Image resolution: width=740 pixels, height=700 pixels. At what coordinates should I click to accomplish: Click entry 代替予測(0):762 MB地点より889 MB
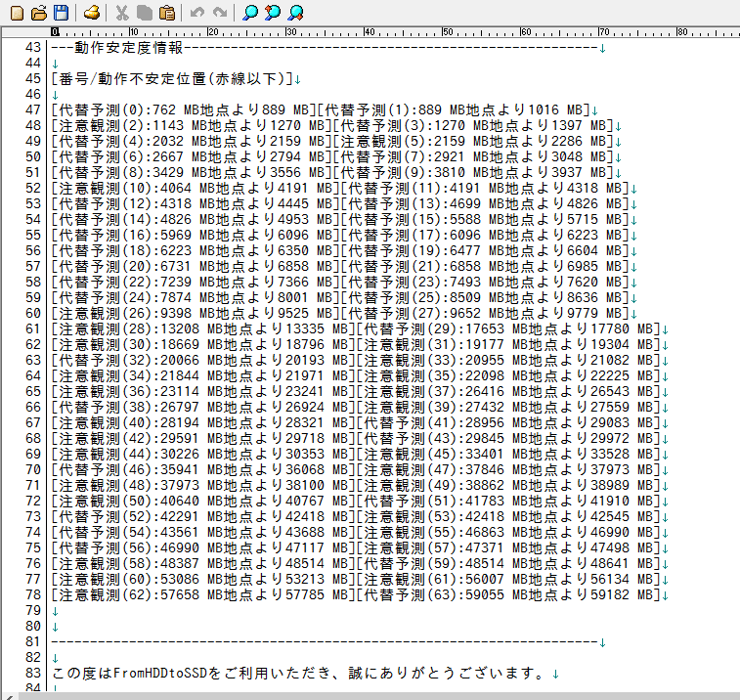point(184,109)
